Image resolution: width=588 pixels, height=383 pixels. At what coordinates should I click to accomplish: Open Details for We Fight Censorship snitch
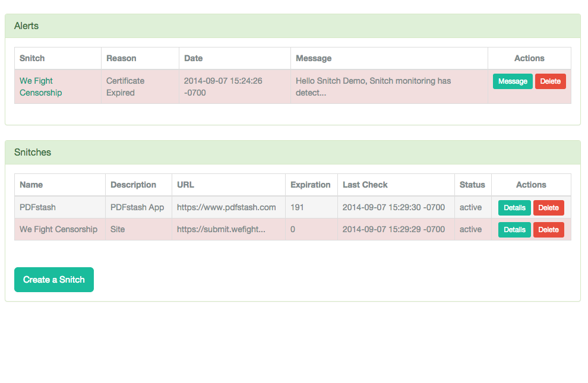514,230
